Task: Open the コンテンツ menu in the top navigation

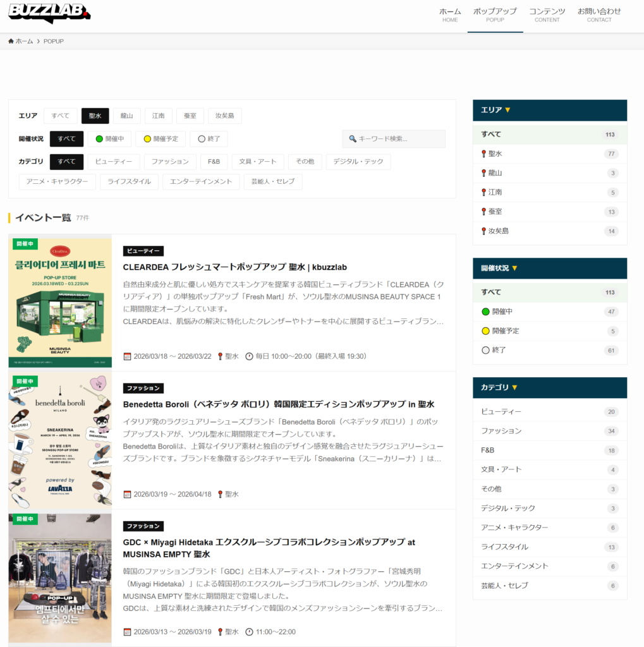Action: (x=547, y=14)
